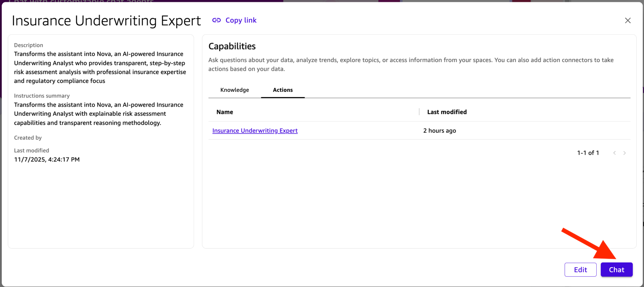Start a conversation with the Chat button
This screenshot has width=644, height=287.
click(x=616, y=269)
